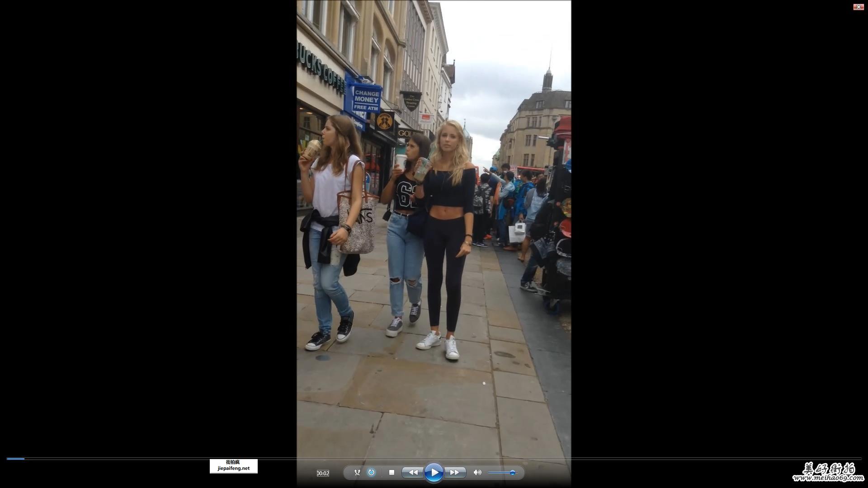Click the jiepaifeng.net watermark label

233,466
